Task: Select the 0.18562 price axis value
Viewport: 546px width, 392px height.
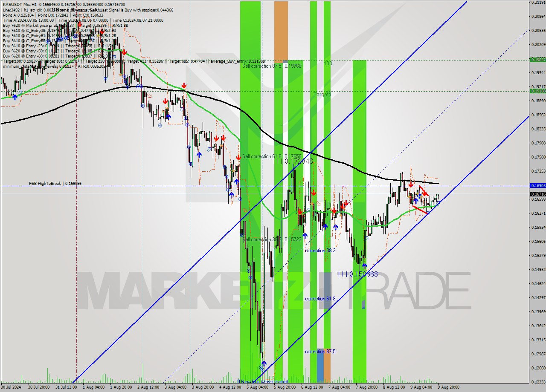Action: 538,115
